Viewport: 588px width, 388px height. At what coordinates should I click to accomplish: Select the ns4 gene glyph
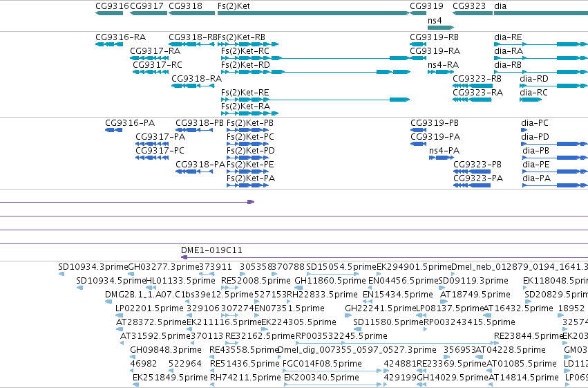(441, 28)
